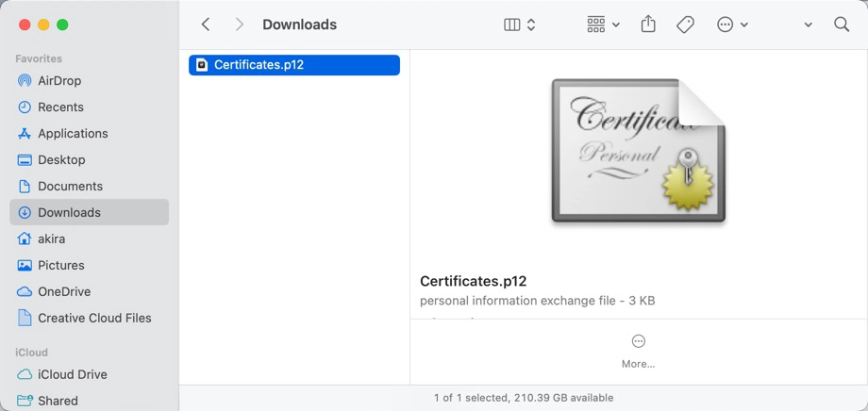Viewport: 868px width, 411px height.
Task: Open OneDrive in the sidebar
Action: (x=89, y=291)
